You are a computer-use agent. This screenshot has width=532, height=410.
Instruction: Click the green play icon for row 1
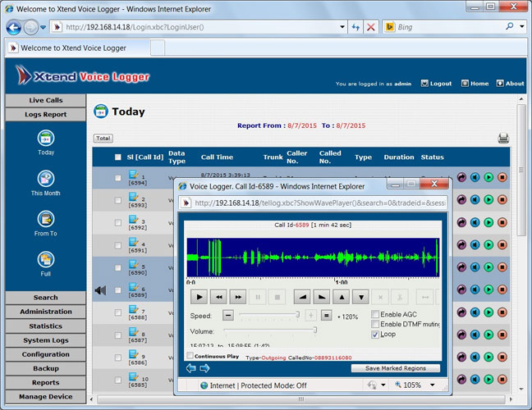[488, 177]
